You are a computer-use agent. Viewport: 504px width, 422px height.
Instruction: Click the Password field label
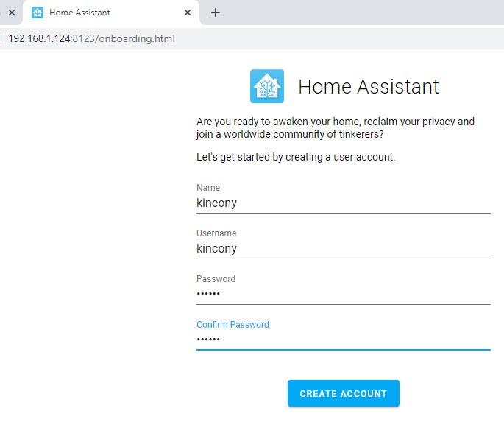tap(216, 279)
